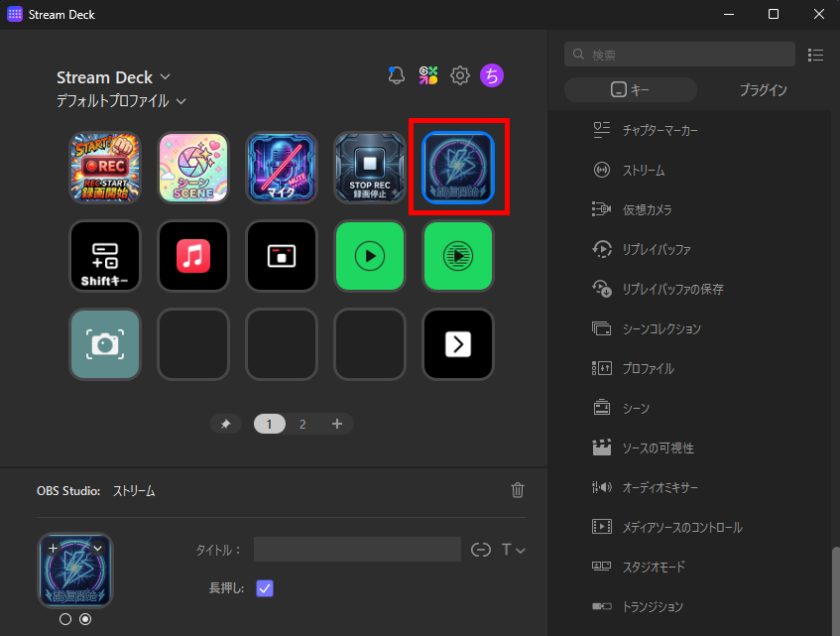The height and width of the screenshot is (636, 840).
Task: Select the empty key beside the camera key
Action: [193, 344]
